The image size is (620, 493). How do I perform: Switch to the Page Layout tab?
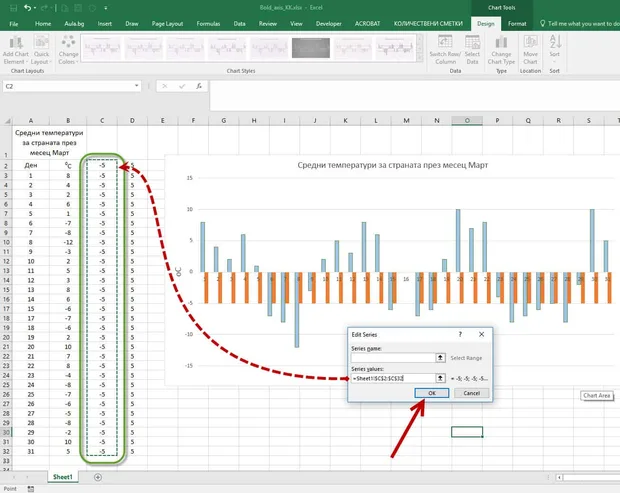tap(167, 24)
